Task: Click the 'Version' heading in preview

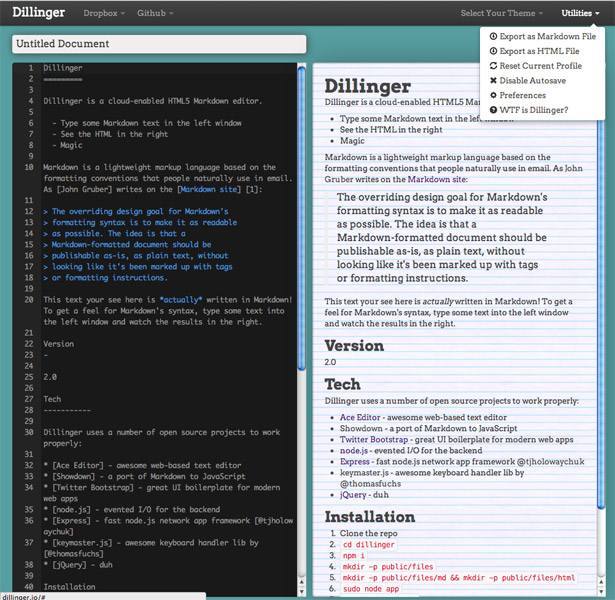Action: (354, 346)
